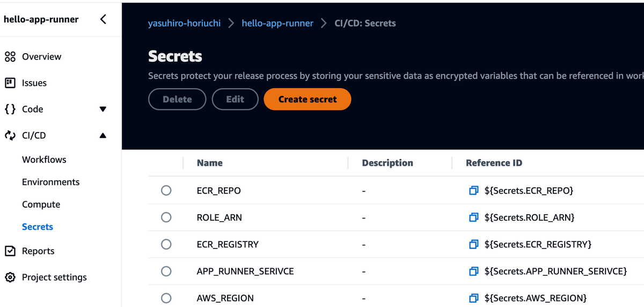Copy the AWS_REGION reference ID

coord(473,298)
